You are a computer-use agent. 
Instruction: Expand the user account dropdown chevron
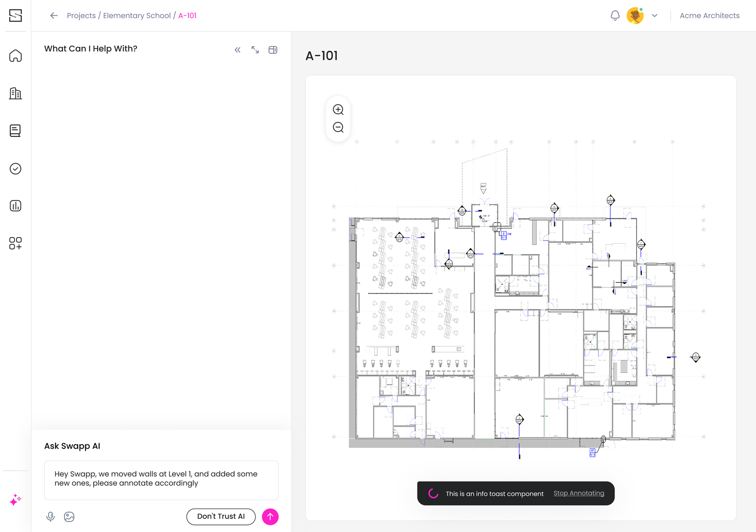tap(655, 15)
